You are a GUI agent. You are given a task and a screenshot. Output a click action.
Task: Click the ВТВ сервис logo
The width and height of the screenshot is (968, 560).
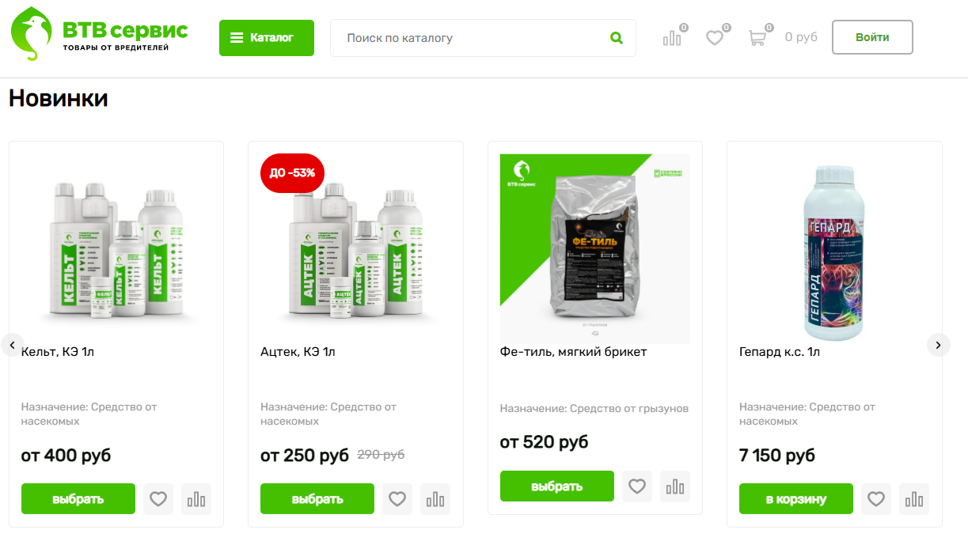[101, 34]
